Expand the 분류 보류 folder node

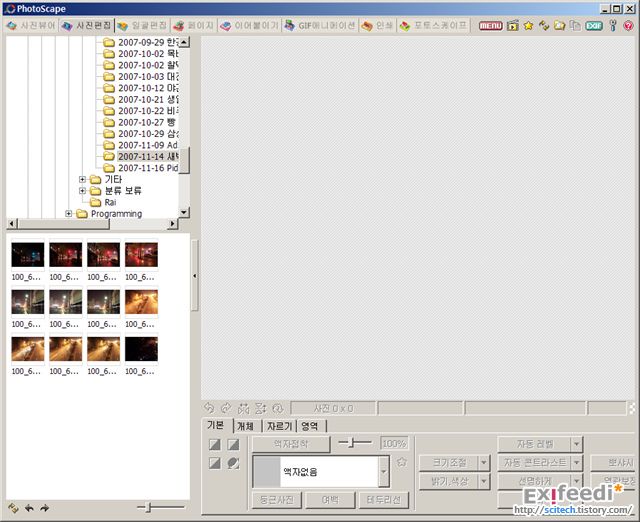82,191
